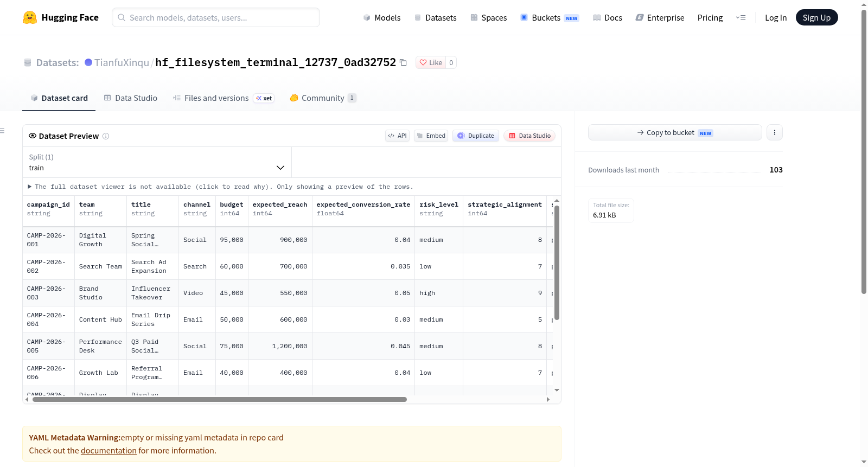Open the left sidebar toggle icon
868x467 pixels.
pyautogui.click(x=3, y=131)
